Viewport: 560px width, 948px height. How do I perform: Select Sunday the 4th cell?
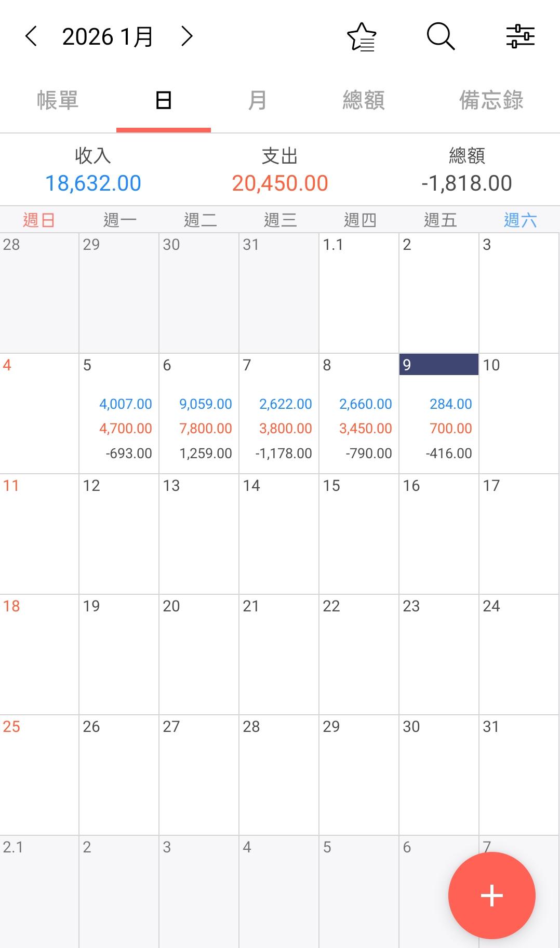(x=39, y=413)
